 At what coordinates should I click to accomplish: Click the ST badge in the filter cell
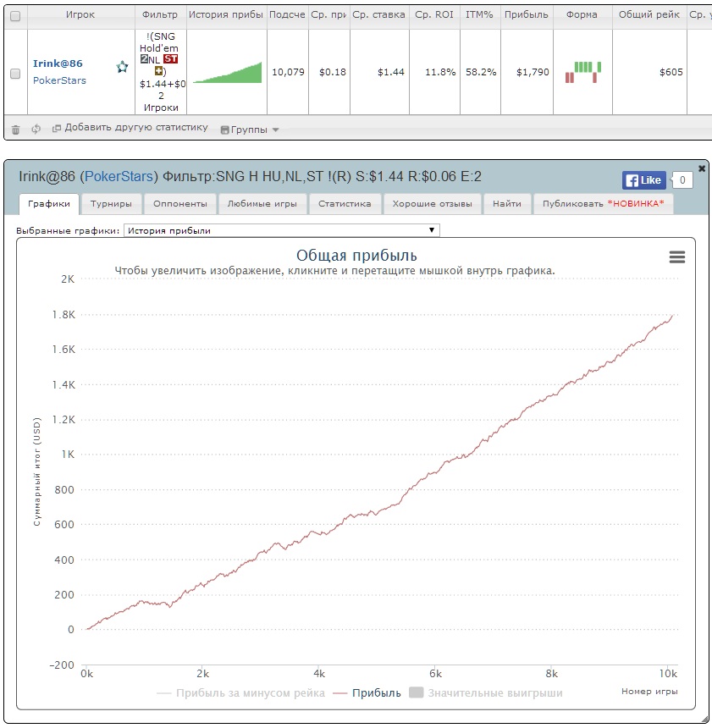[170, 59]
